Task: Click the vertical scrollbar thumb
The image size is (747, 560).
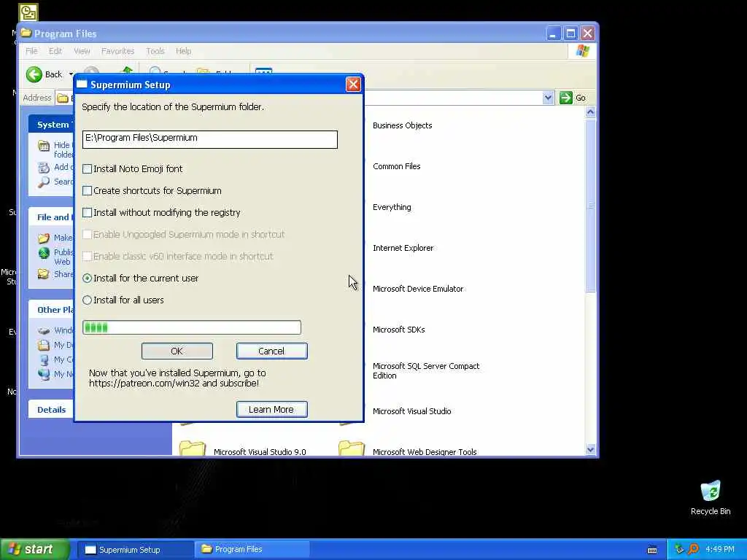Action: [590, 206]
